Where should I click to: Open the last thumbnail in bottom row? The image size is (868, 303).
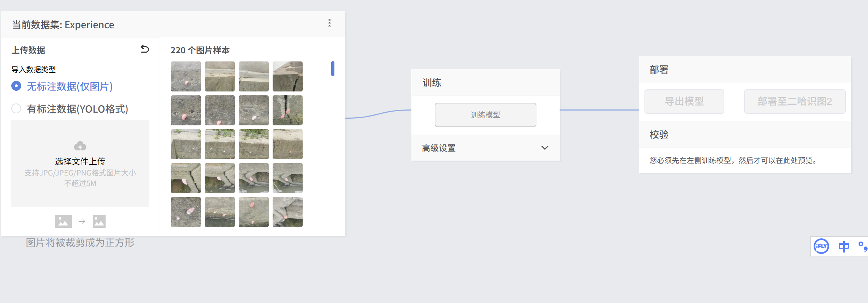point(287,212)
